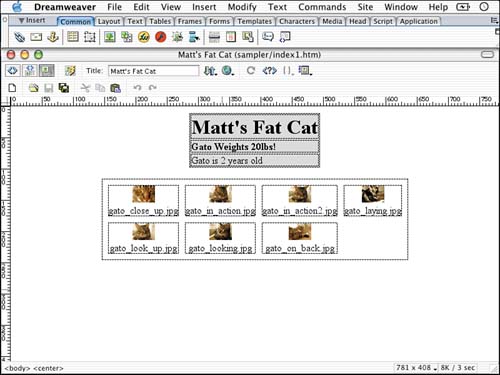
Task: Insert a Named Anchor
Action: [x=53, y=37]
